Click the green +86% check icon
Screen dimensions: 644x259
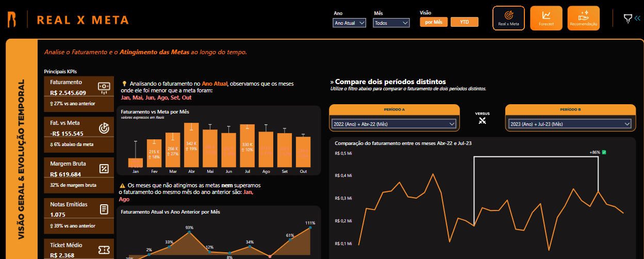tap(604, 153)
